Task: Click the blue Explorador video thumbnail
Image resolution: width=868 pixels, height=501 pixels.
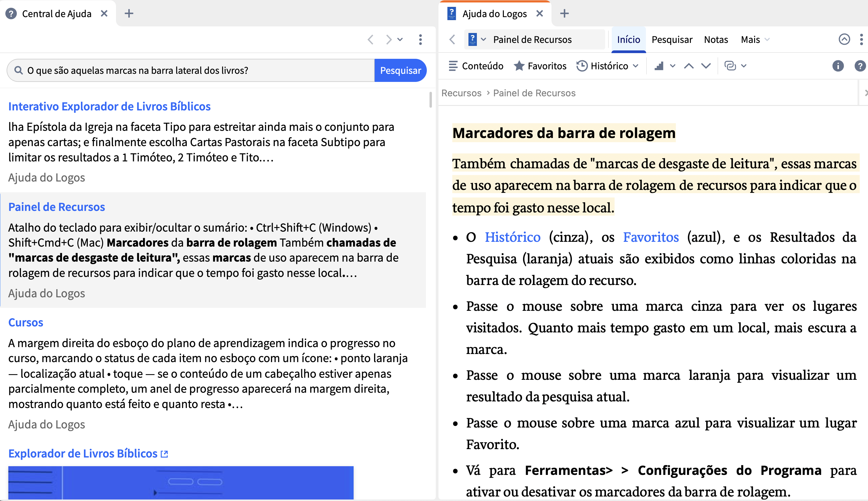Action: (x=181, y=482)
